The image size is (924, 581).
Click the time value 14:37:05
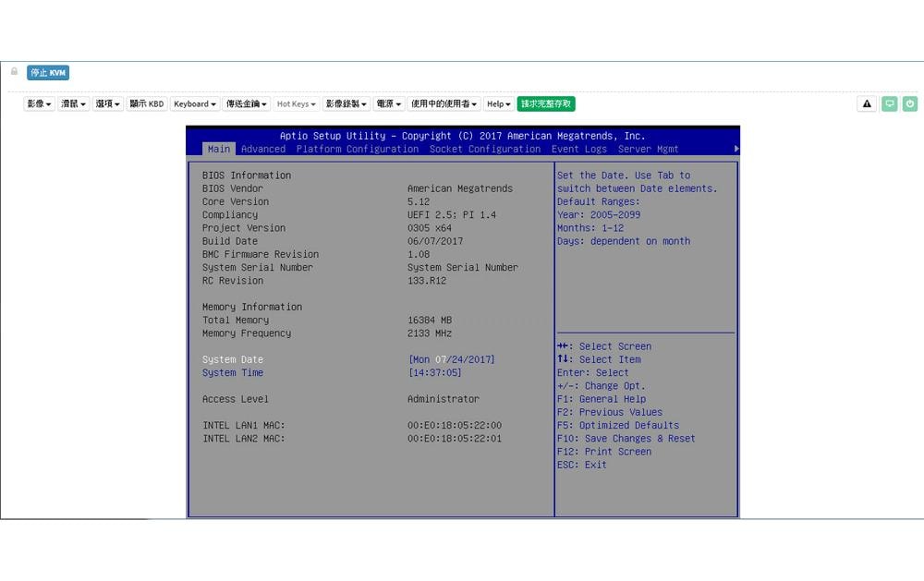click(435, 372)
